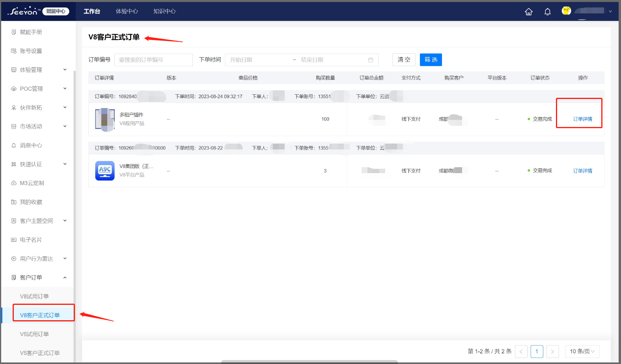Click 快速认证 sidebar icon
The image size is (621, 364).
click(x=14, y=164)
